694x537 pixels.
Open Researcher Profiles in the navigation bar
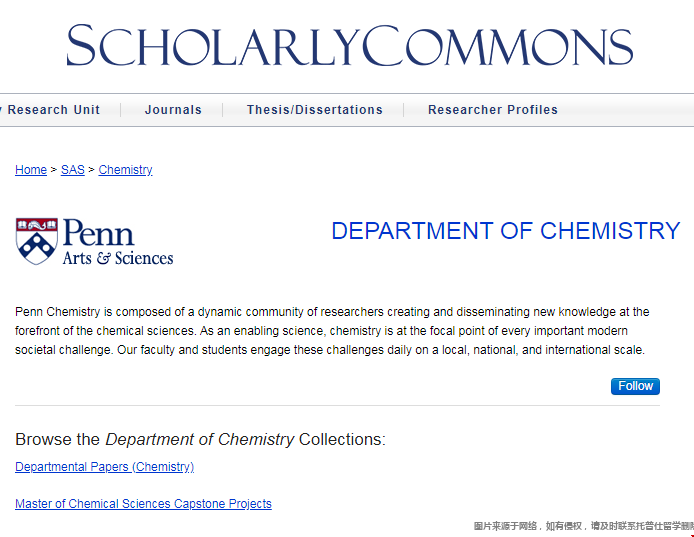pyautogui.click(x=493, y=110)
